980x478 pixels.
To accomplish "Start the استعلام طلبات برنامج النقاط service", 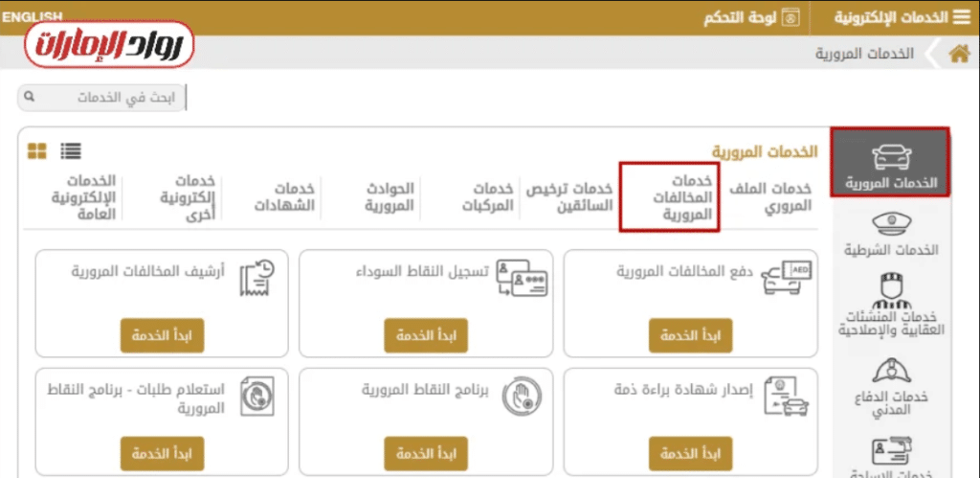I will (162, 454).
